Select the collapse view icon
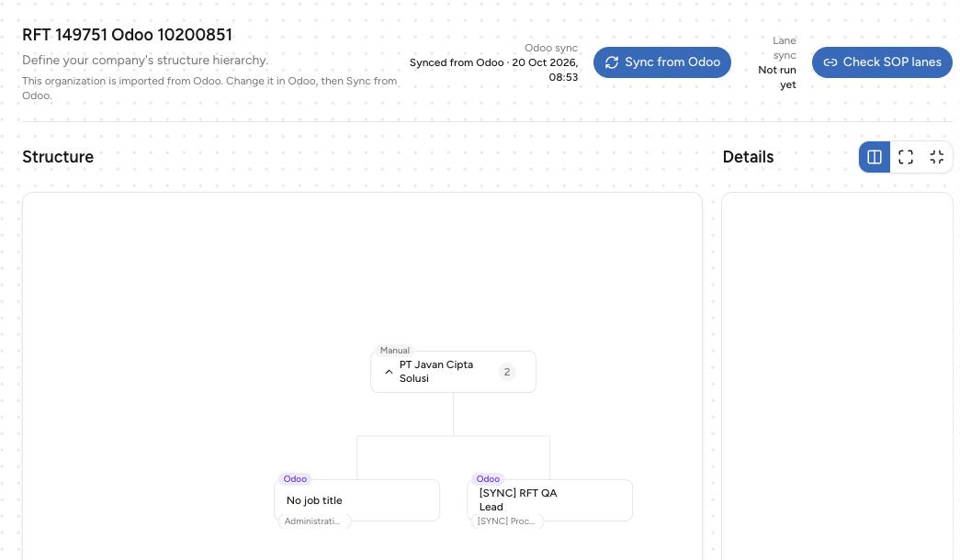This screenshot has width=960, height=560. [937, 157]
